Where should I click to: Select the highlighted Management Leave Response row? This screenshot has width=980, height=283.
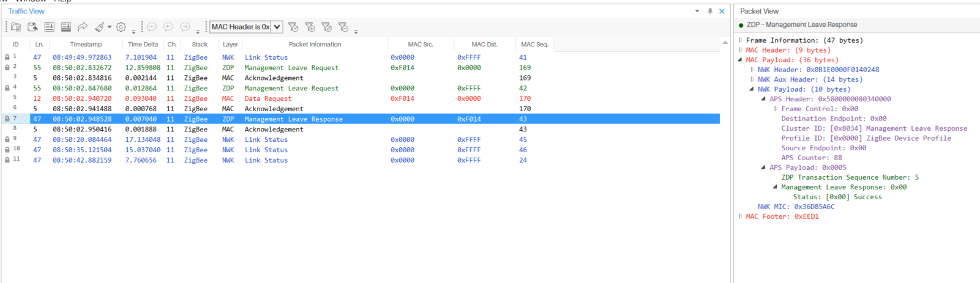point(361,119)
